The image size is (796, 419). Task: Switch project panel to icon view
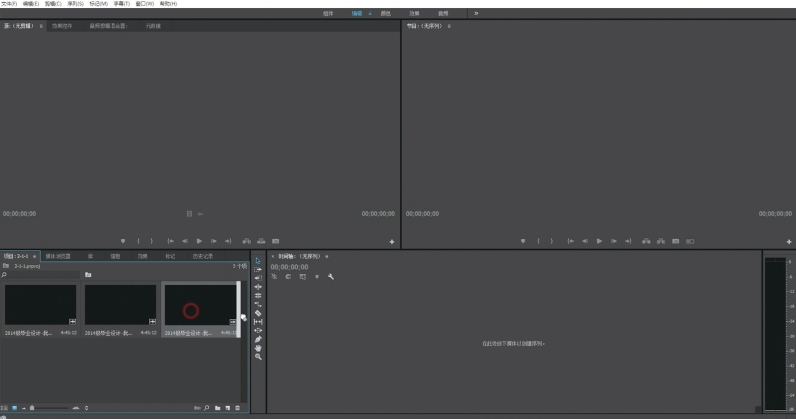coord(15,408)
